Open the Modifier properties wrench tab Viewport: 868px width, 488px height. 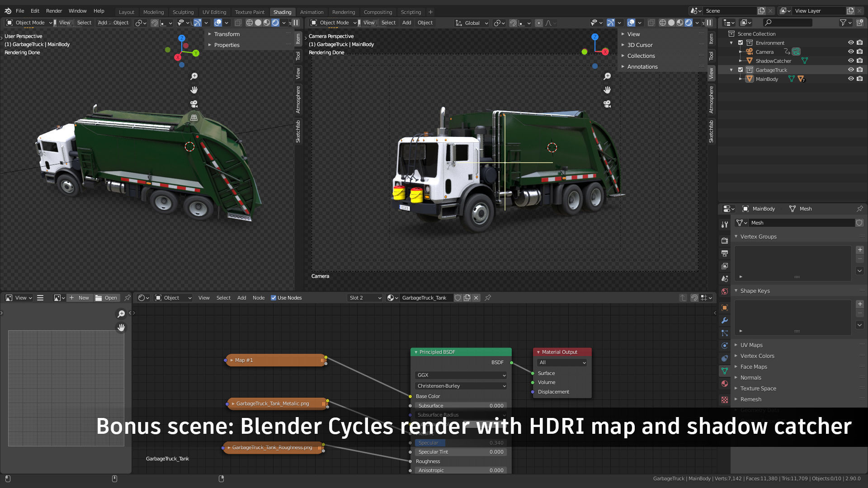click(x=725, y=320)
